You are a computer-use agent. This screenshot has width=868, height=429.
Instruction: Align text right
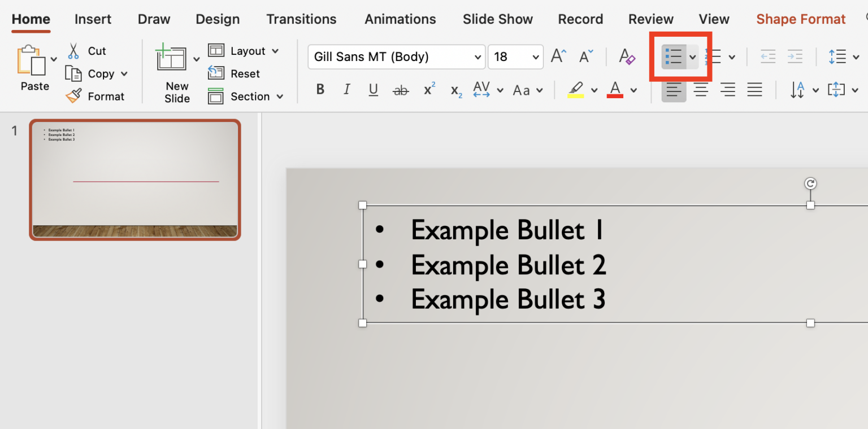[x=728, y=90]
